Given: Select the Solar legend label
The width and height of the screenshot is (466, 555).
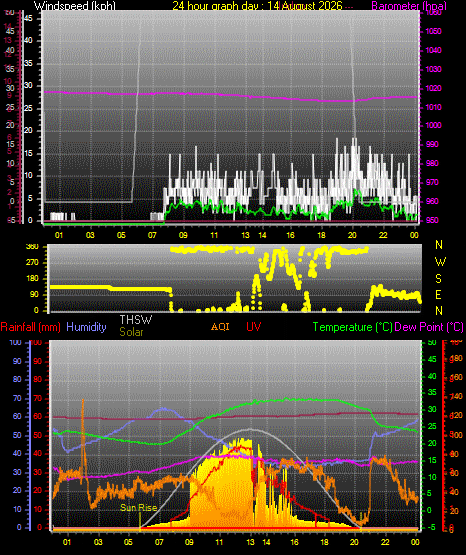Looking at the screenshot, I should [131, 332].
